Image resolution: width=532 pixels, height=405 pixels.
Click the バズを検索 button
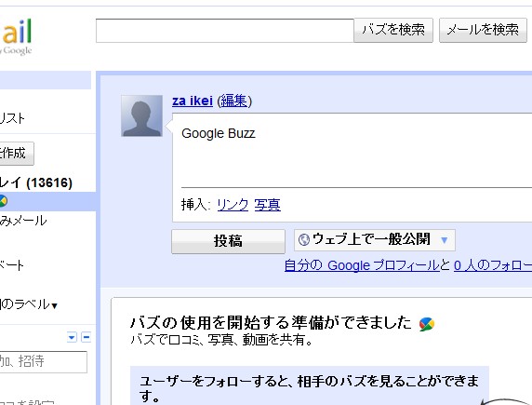[x=393, y=30]
